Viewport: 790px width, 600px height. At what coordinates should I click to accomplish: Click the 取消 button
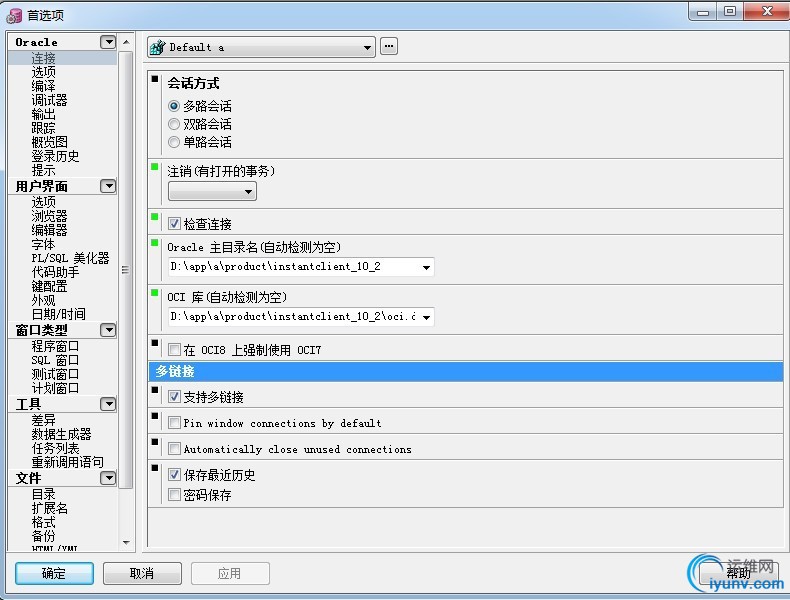point(142,573)
